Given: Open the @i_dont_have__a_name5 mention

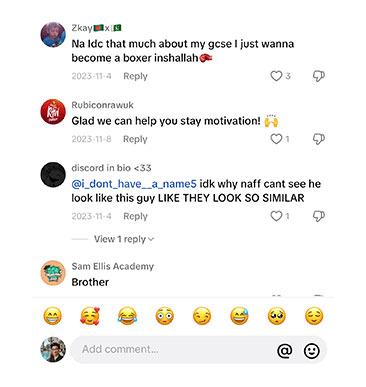Looking at the screenshot, I should pyautogui.click(x=134, y=184).
